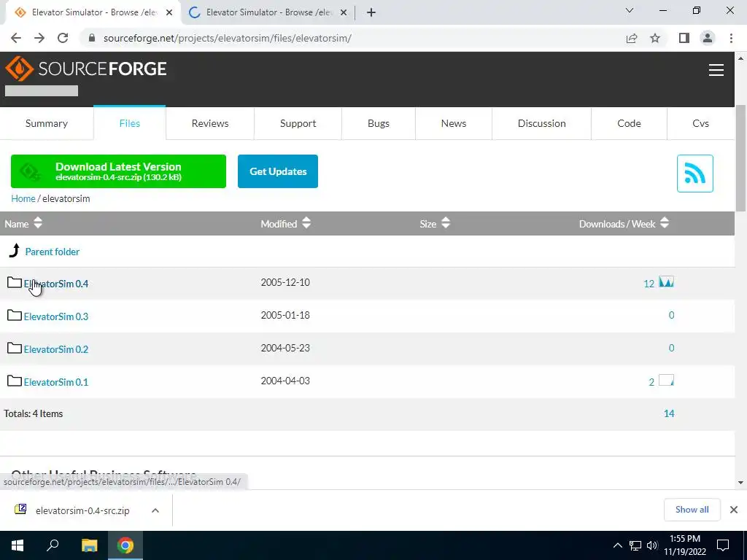Open File Explorer from taskbar
The width and height of the screenshot is (747, 560).
[89, 545]
